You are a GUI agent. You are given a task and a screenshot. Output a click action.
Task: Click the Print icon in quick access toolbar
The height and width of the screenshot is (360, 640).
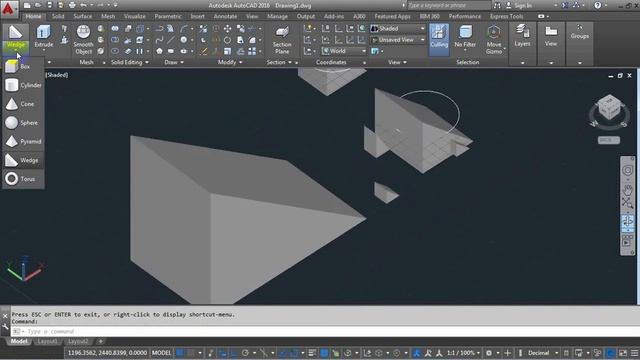(x=72, y=5)
